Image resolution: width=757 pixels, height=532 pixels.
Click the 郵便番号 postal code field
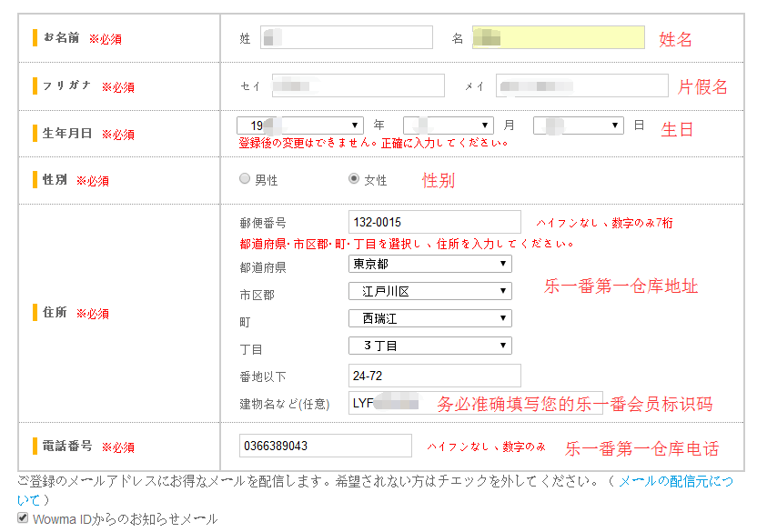point(434,222)
